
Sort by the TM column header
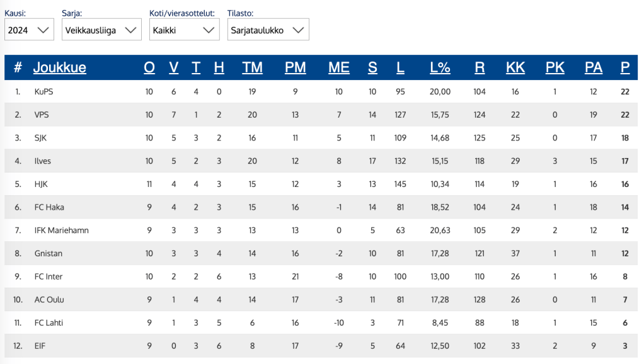(x=252, y=67)
